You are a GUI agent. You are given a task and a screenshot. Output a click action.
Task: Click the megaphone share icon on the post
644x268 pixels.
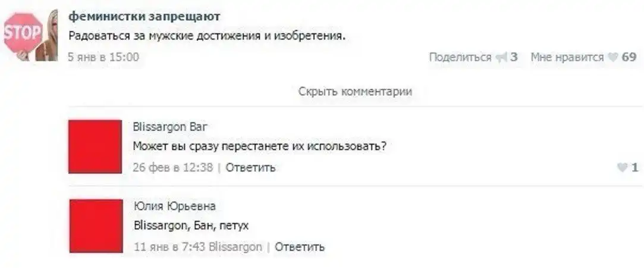point(501,57)
